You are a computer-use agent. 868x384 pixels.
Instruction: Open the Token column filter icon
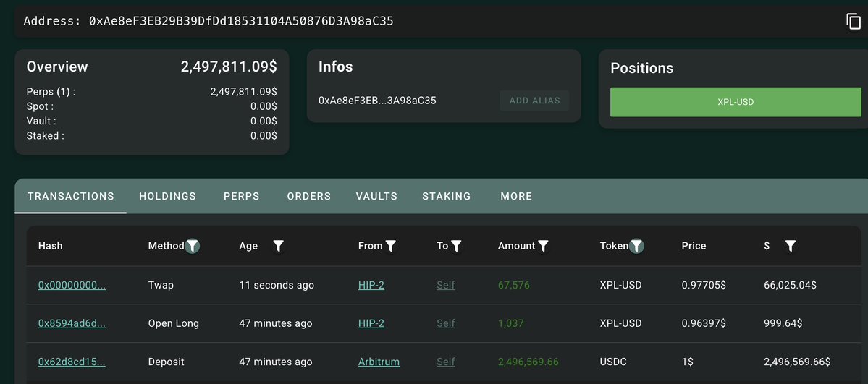coord(636,246)
